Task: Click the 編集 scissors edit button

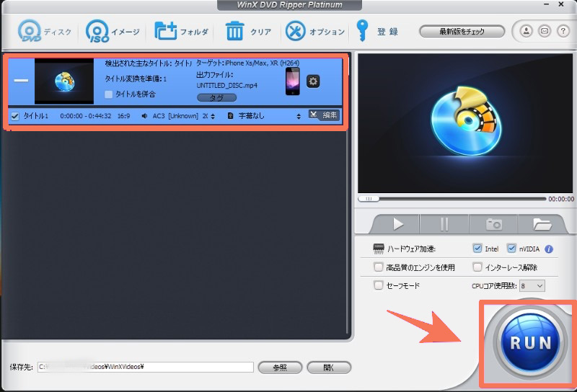Action: coord(323,115)
